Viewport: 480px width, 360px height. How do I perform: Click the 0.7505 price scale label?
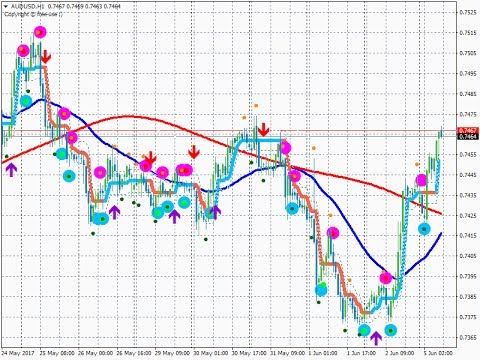pos(468,53)
